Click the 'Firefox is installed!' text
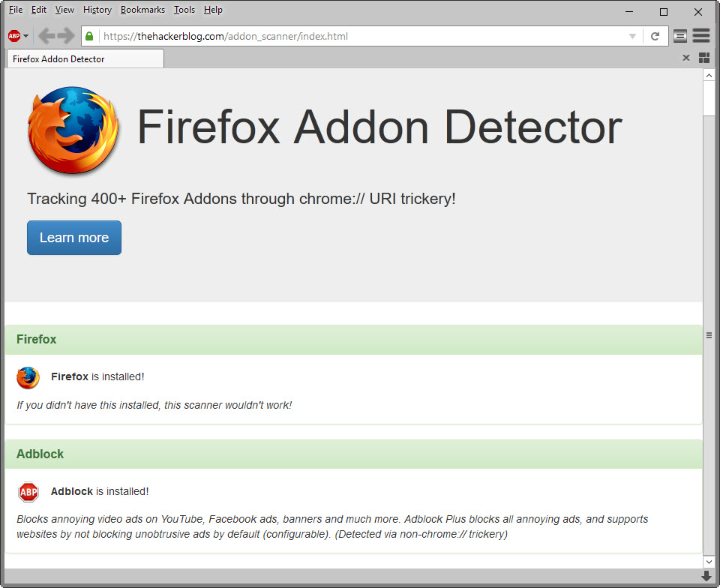Image resolution: width=720 pixels, height=588 pixels. [x=97, y=376]
